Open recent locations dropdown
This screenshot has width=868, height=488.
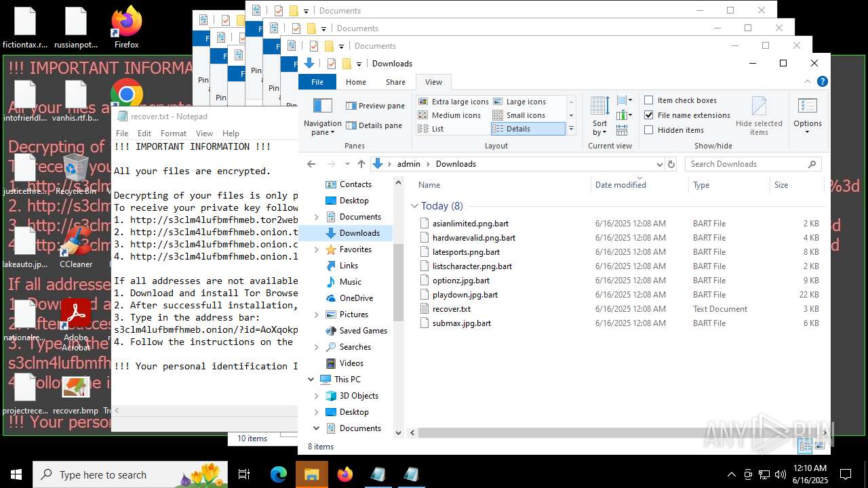click(349, 164)
